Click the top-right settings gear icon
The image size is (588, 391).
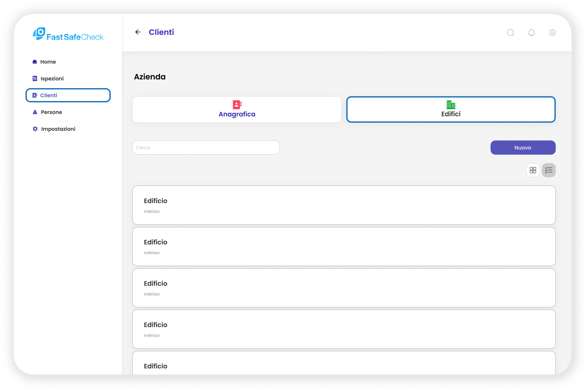pos(553,33)
